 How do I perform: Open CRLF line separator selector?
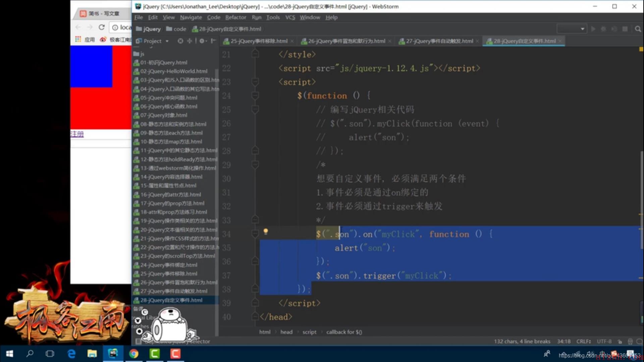click(x=584, y=342)
